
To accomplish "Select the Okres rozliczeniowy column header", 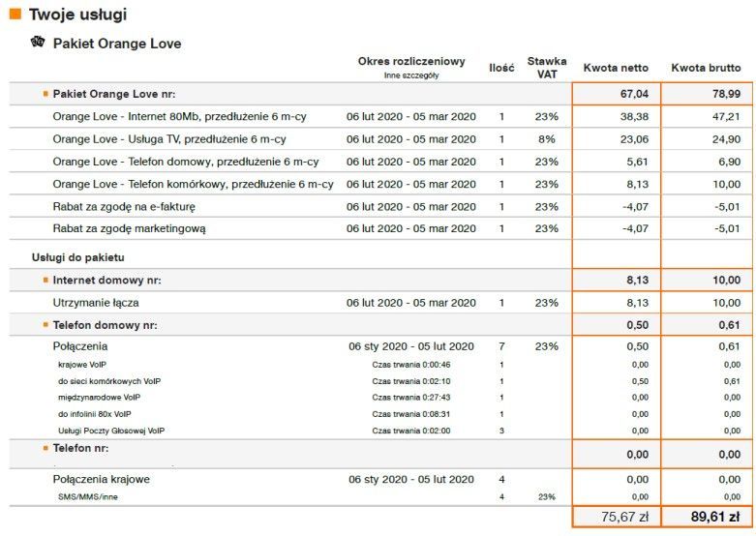I will 411,61.
